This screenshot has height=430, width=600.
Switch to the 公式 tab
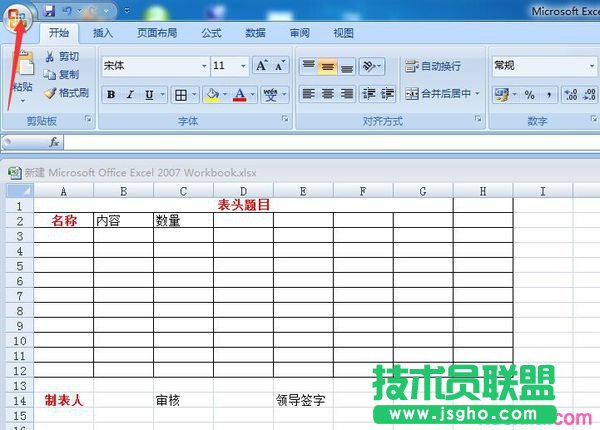(x=211, y=33)
